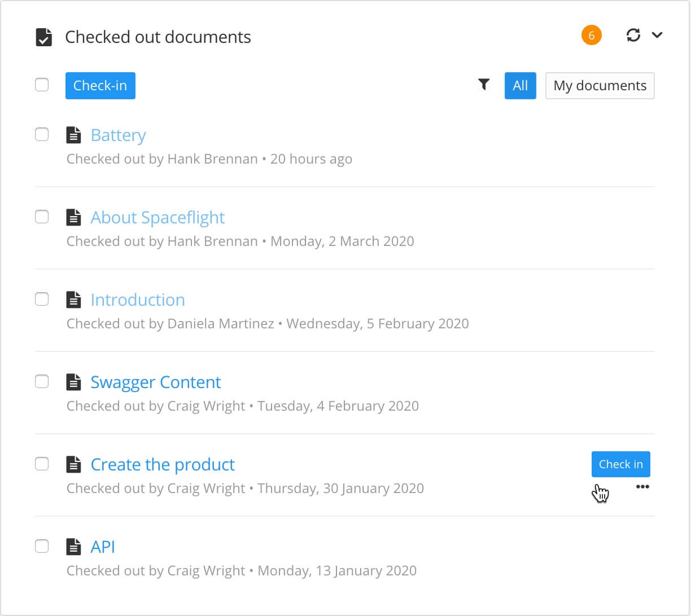Select the checkbox for the Battery document
Screen dimensions: 691x616
[42, 134]
